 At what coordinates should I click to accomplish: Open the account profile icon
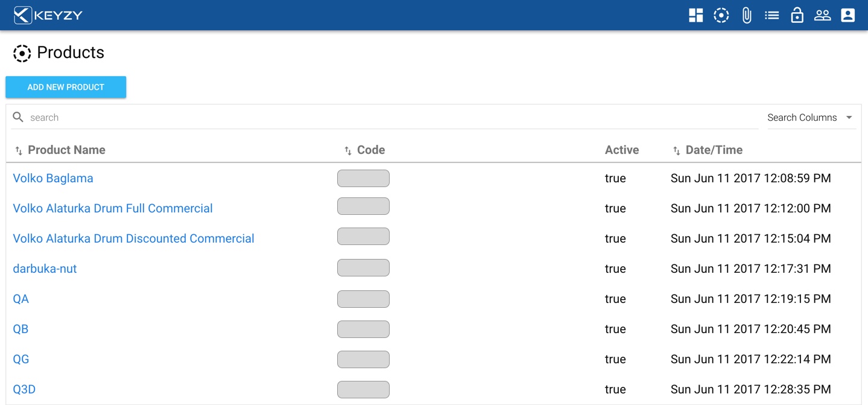click(848, 15)
